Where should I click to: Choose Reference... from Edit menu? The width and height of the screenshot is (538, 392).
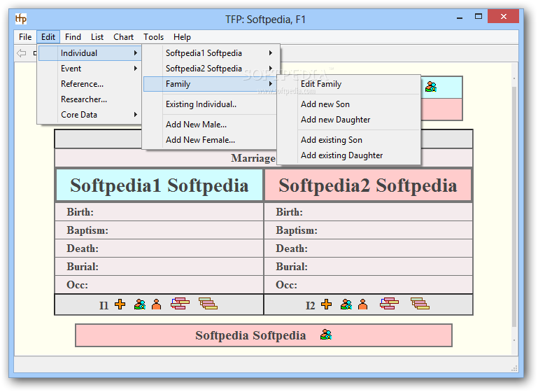(90, 84)
